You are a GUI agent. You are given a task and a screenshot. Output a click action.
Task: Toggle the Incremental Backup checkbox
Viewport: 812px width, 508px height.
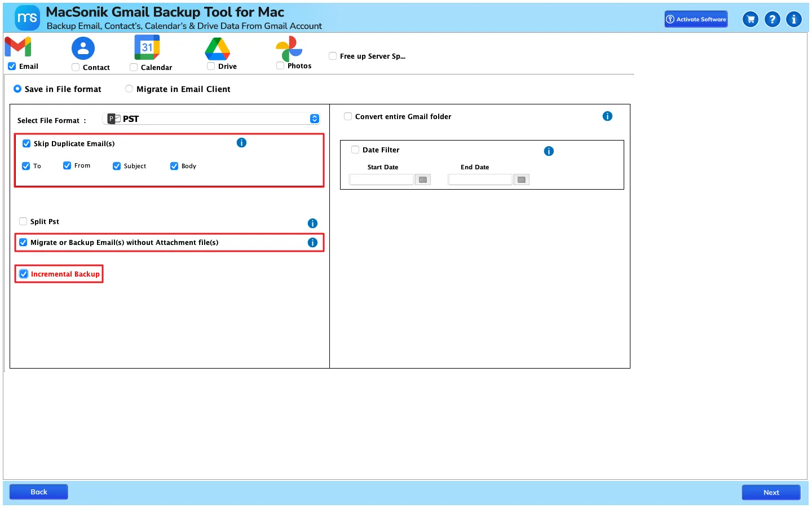tap(24, 274)
